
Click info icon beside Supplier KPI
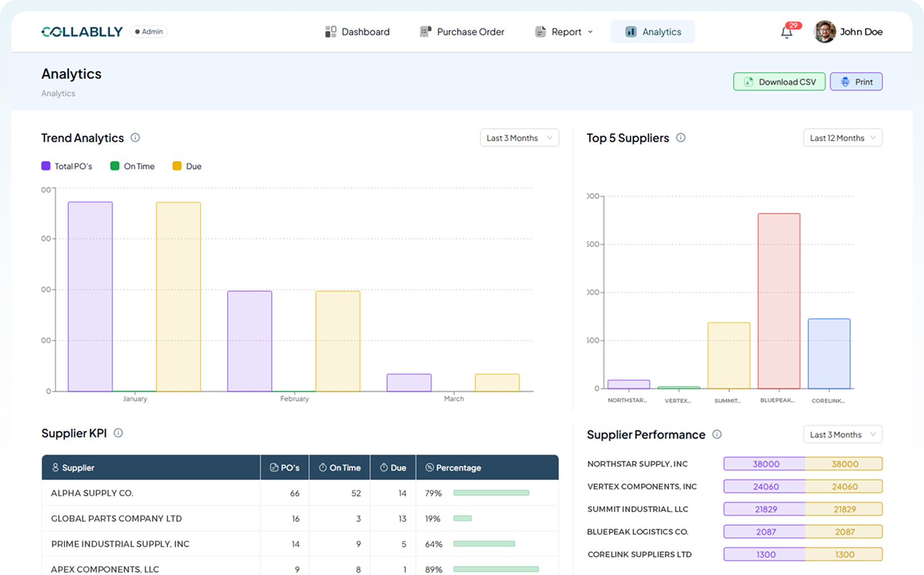click(118, 433)
